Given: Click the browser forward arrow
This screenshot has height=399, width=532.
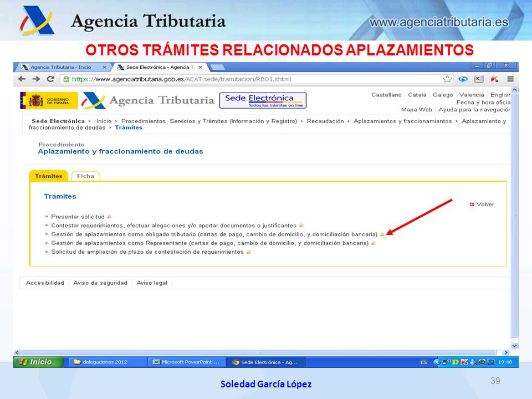Looking at the screenshot, I should pyautogui.click(x=36, y=79).
